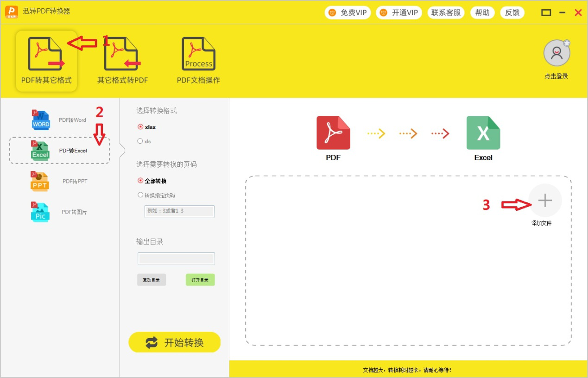Click the Excel file icon in sidebar
The height and width of the screenshot is (378, 588).
[40, 151]
